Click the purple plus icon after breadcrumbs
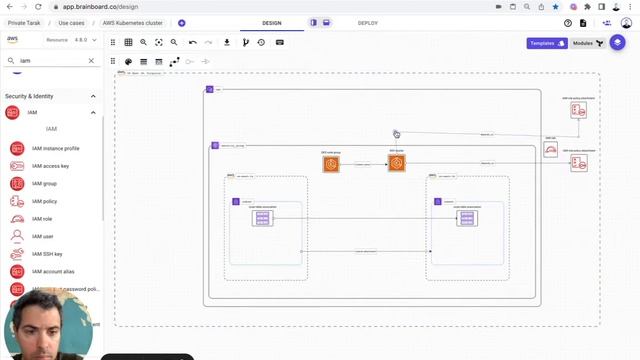This screenshot has width=640, height=360. coord(182,23)
